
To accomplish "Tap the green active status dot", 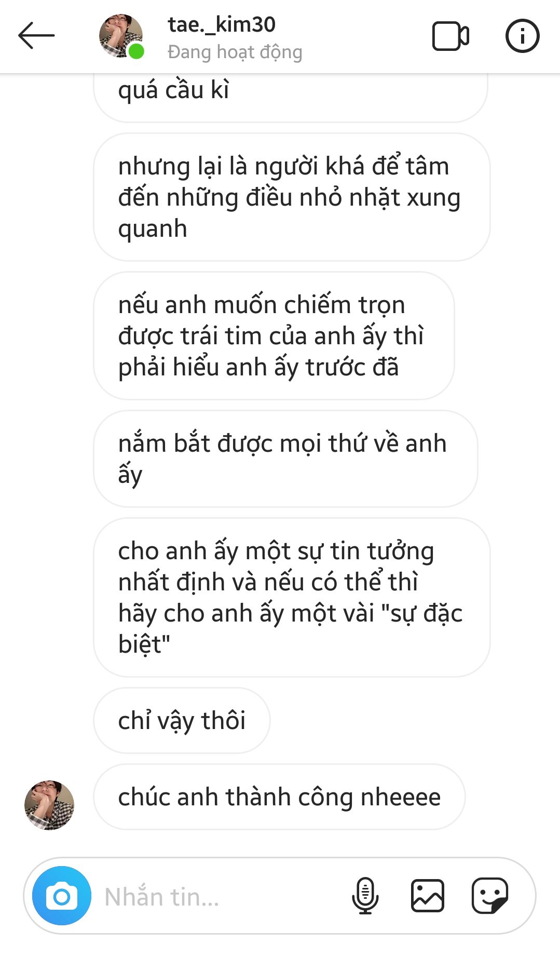I will (136, 51).
